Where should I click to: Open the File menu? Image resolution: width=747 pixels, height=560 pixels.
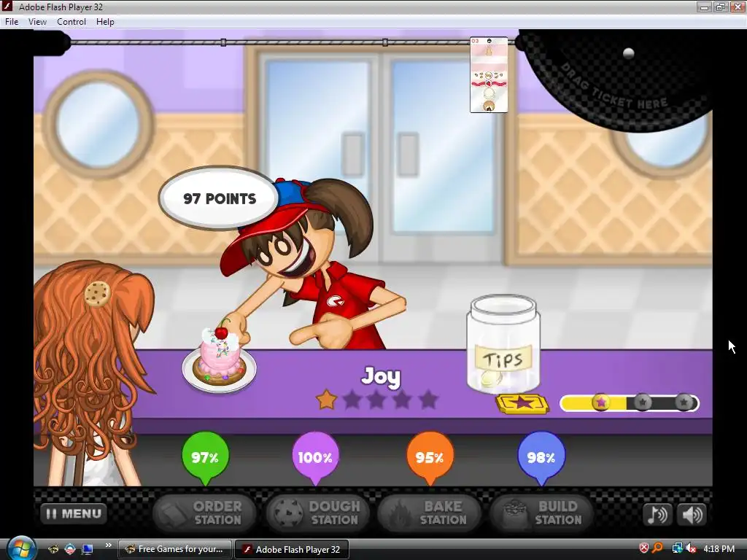click(x=12, y=22)
